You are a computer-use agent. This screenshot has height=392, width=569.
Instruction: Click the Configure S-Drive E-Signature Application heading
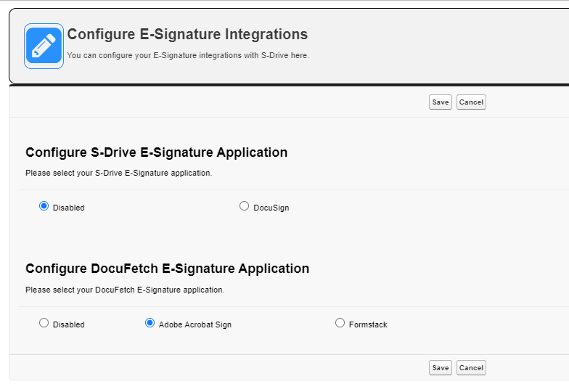pos(156,152)
